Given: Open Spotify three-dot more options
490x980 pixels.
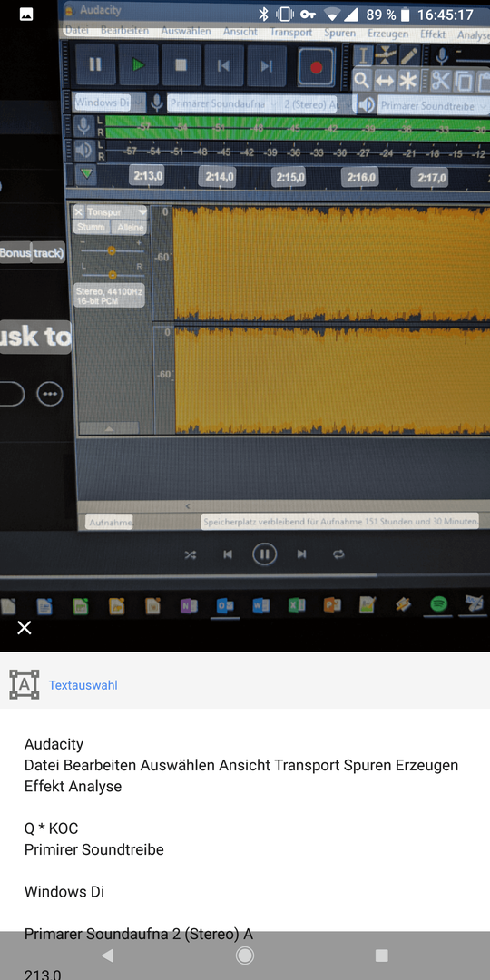Looking at the screenshot, I should pos(50,395).
